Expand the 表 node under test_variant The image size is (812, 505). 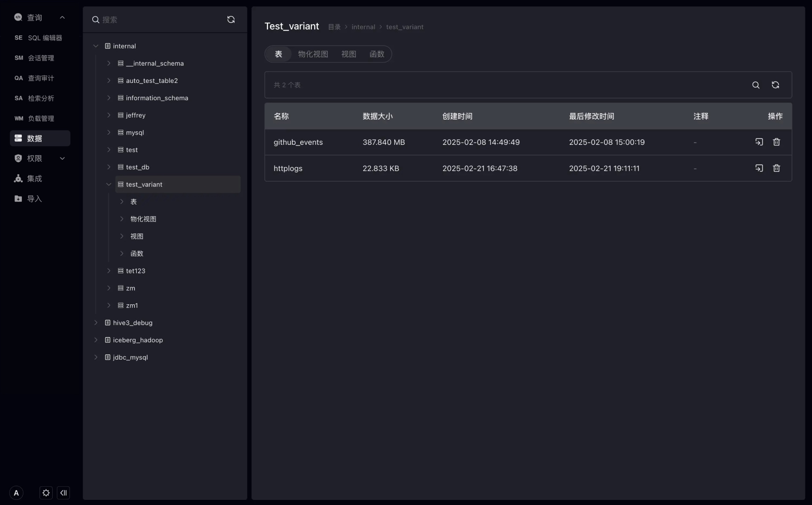pos(122,202)
